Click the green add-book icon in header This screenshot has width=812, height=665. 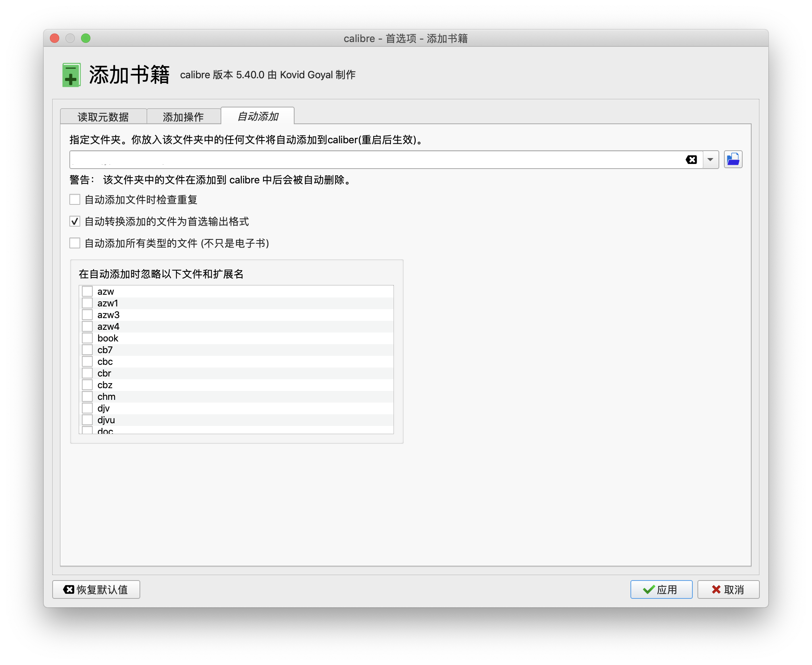71,75
